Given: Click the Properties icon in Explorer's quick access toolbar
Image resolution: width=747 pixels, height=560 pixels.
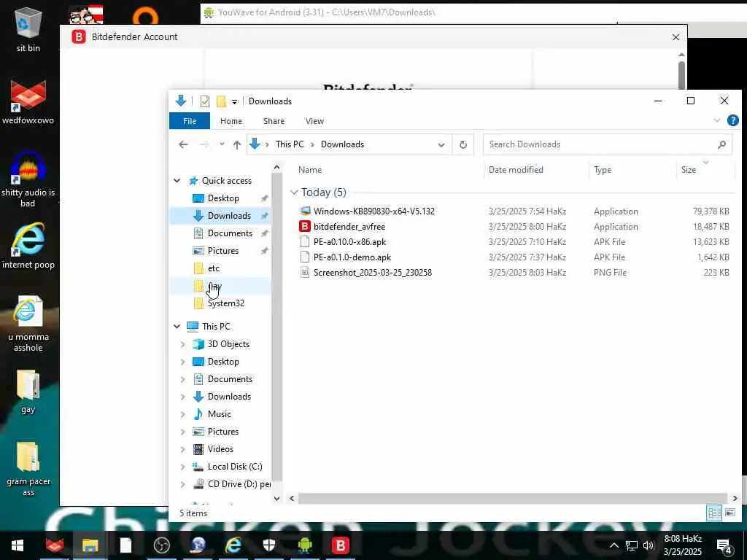Looking at the screenshot, I should (x=205, y=101).
